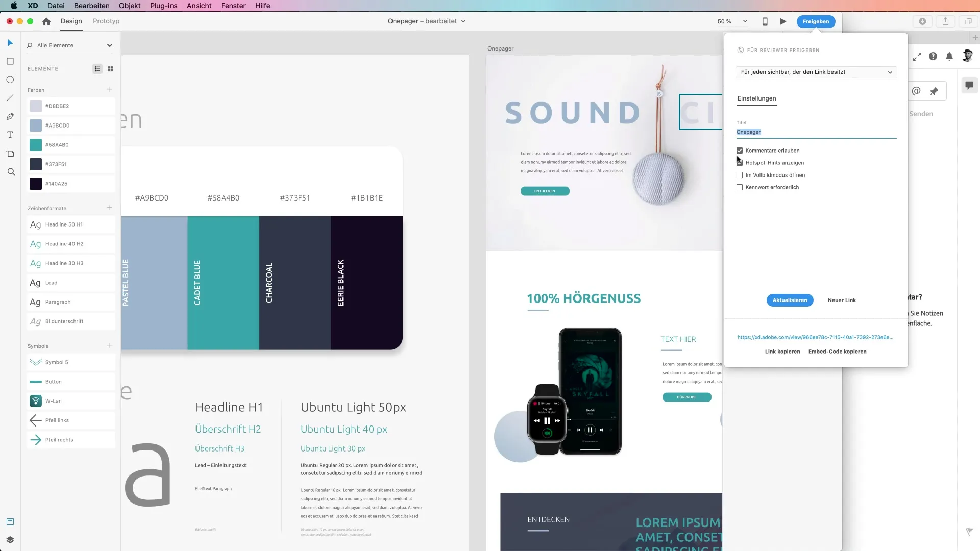
Task: Click fullscreen expand icon in browser window
Action: coord(917,57)
